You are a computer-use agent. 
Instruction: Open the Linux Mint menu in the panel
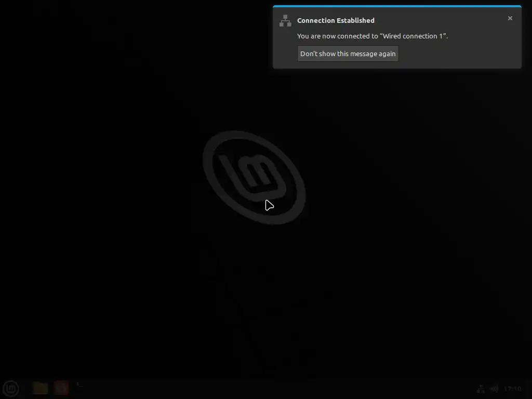coord(11,389)
